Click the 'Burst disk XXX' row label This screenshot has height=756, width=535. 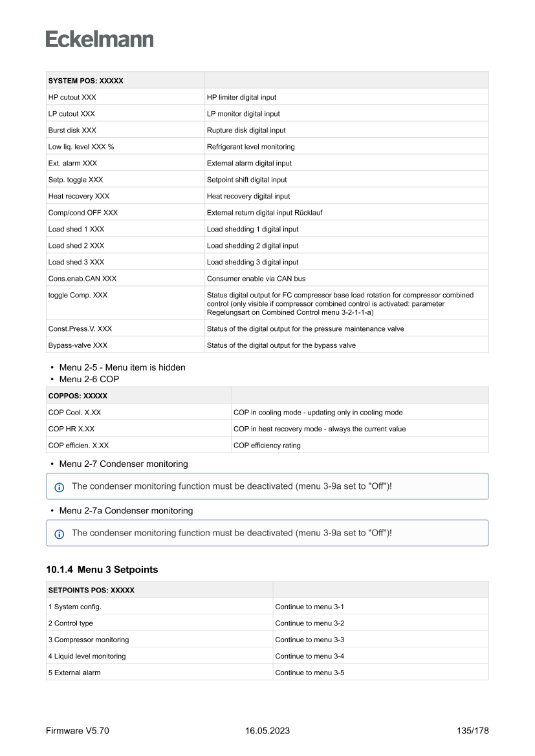(x=72, y=131)
